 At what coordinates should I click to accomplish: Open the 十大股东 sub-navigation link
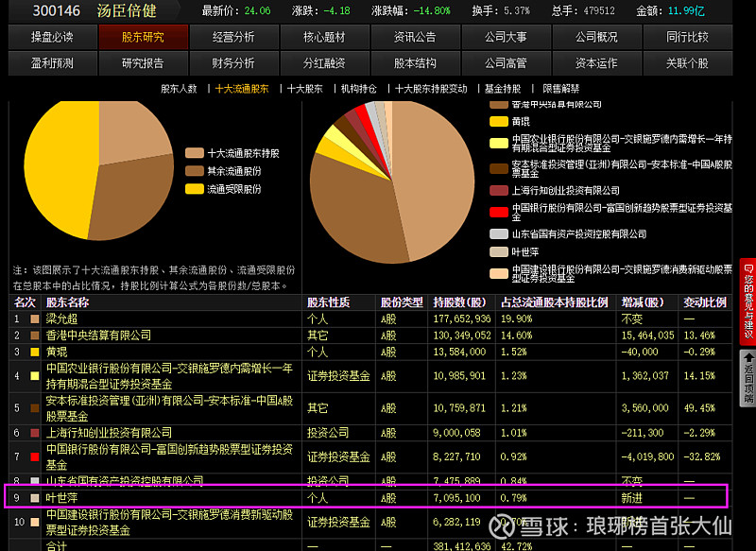304,89
